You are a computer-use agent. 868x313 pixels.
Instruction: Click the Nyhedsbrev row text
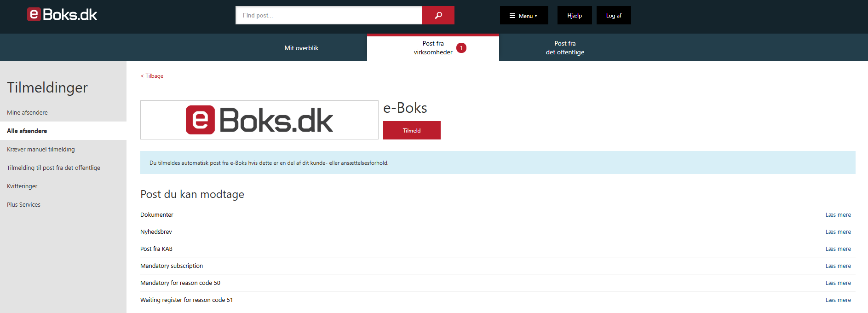[x=156, y=232]
